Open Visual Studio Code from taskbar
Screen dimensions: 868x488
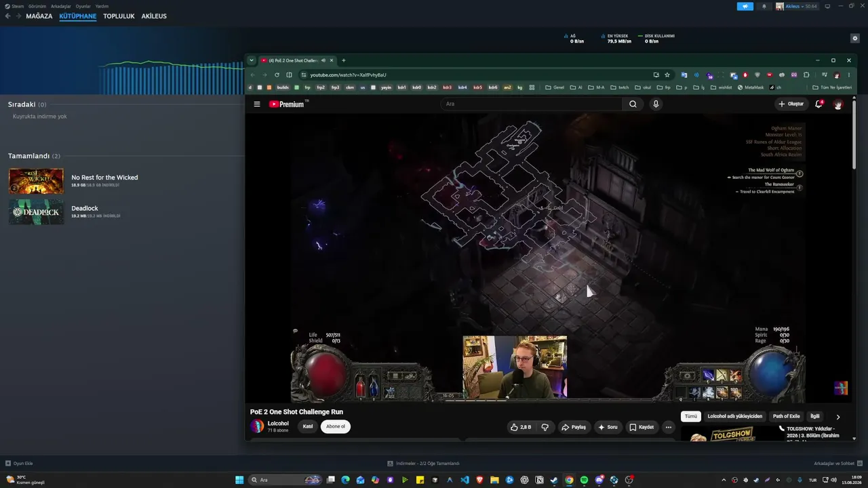click(465, 480)
